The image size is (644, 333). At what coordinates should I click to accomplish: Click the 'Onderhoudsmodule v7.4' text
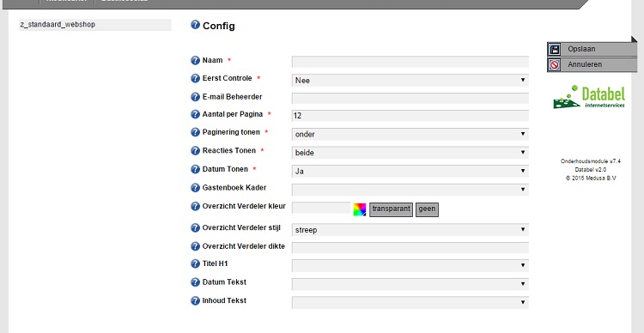pyautogui.click(x=591, y=161)
